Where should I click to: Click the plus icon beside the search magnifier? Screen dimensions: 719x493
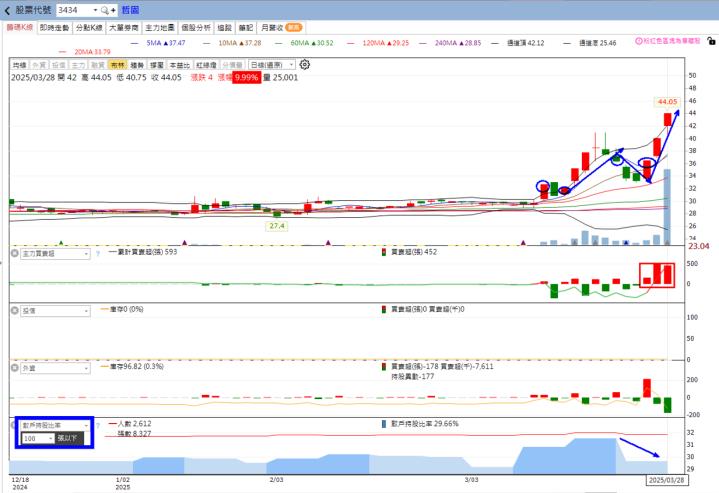pos(113,10)
